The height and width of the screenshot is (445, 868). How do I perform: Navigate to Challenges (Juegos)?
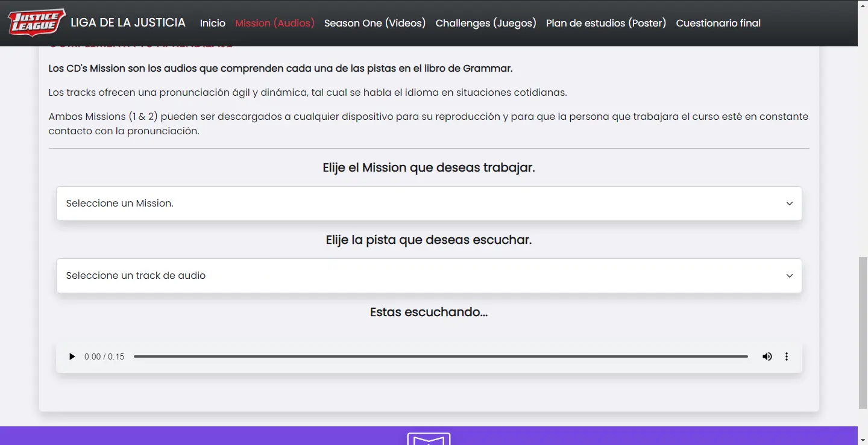pos(486,23)
